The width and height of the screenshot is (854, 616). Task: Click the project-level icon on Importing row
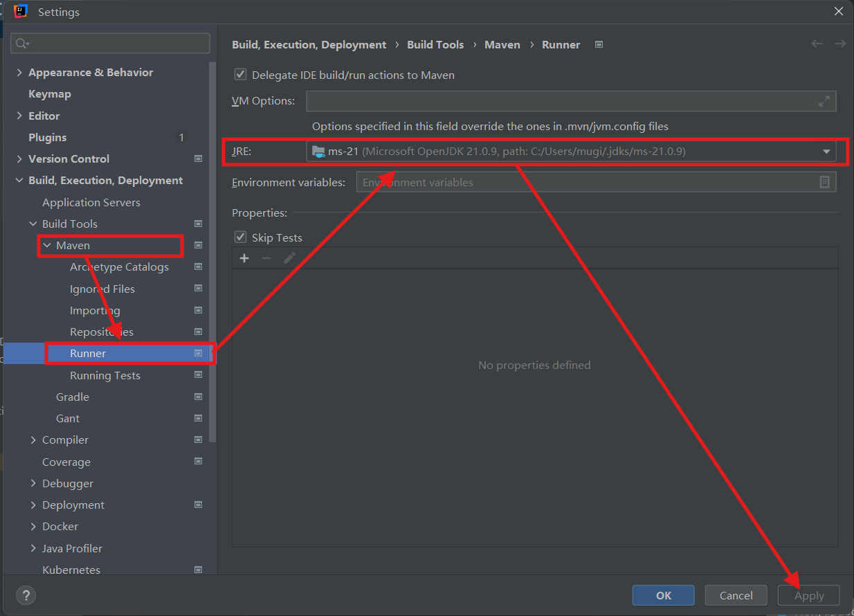pyautogui.click(x=199, y=310)
